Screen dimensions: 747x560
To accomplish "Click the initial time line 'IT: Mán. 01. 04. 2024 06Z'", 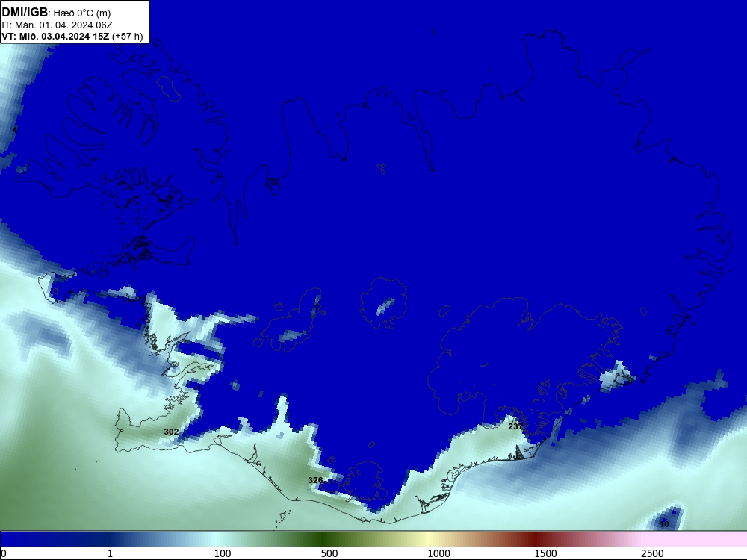I will [x=58, y=25].
